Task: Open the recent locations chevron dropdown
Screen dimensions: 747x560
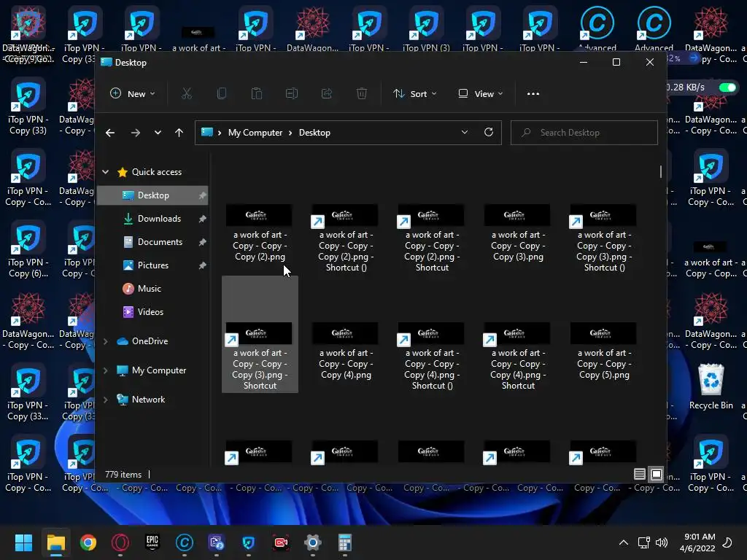Action: pyautogui.click(x=158, y=133)
